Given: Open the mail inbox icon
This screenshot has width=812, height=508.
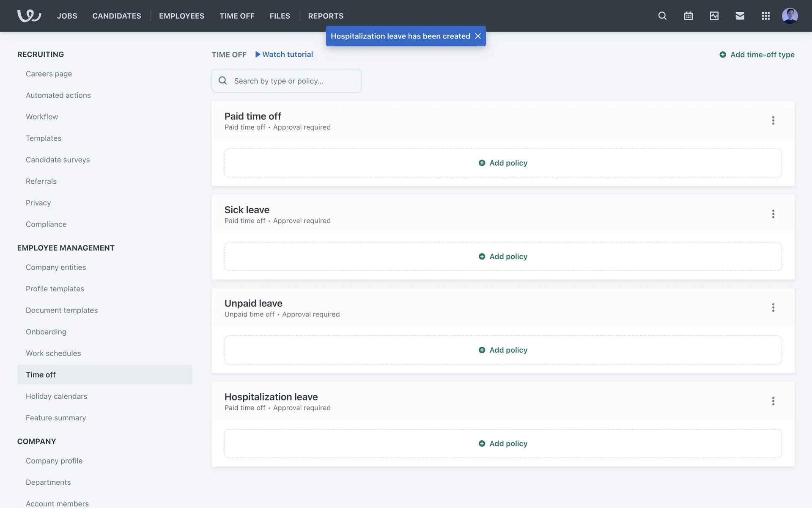Looking at the screenshot, I should (740, 16).
